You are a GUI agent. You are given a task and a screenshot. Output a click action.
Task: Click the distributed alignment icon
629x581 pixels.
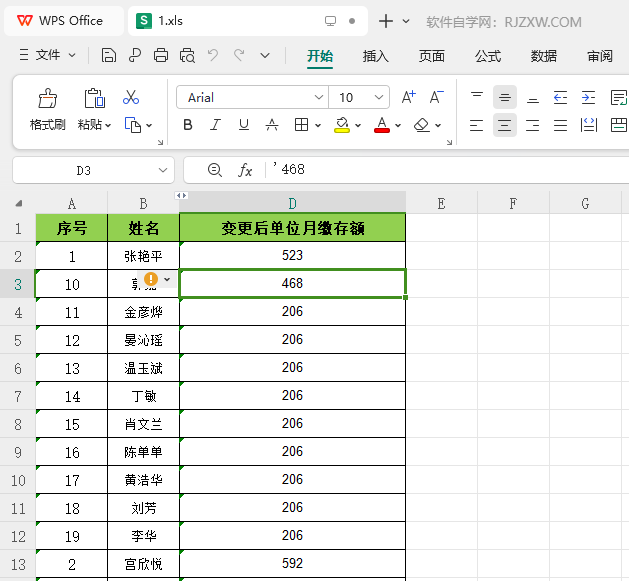pyautogui.click(x=589, y=125)
